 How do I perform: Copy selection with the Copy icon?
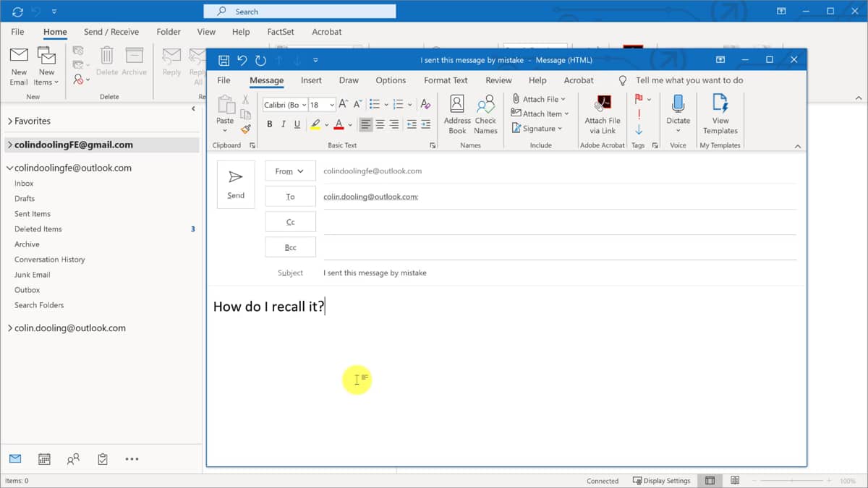[x=246, y=114]
